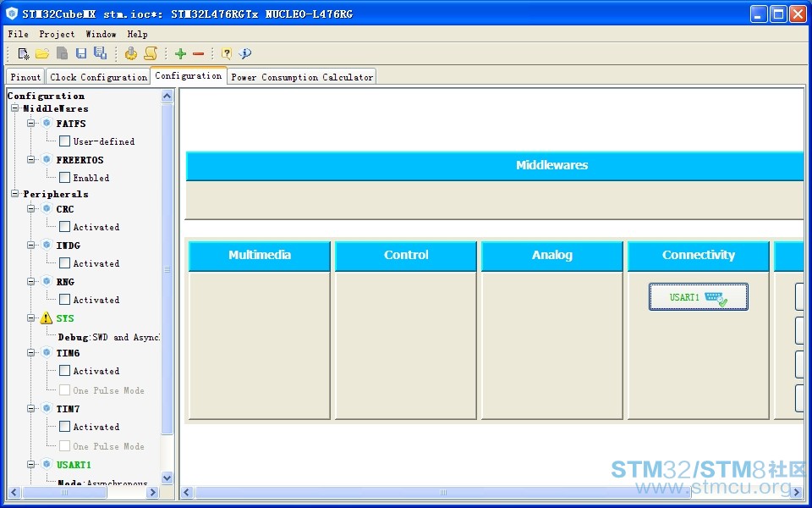
Task: Click the IWDG cube icon in the tree
Action: click(47, 245)
